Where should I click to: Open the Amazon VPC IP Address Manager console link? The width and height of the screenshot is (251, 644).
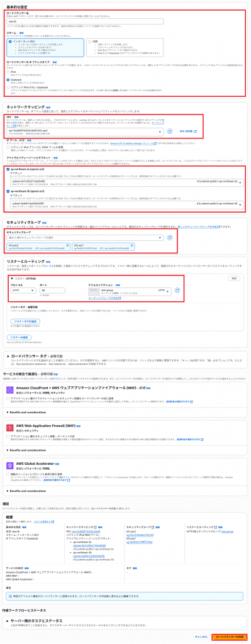pyautogui.click(x=133, y=143)
